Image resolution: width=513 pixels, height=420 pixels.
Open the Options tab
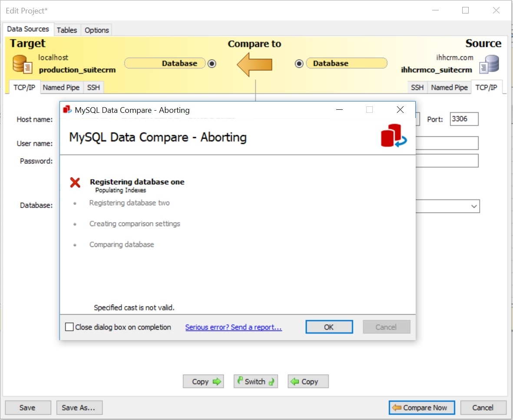click(96, 30)
